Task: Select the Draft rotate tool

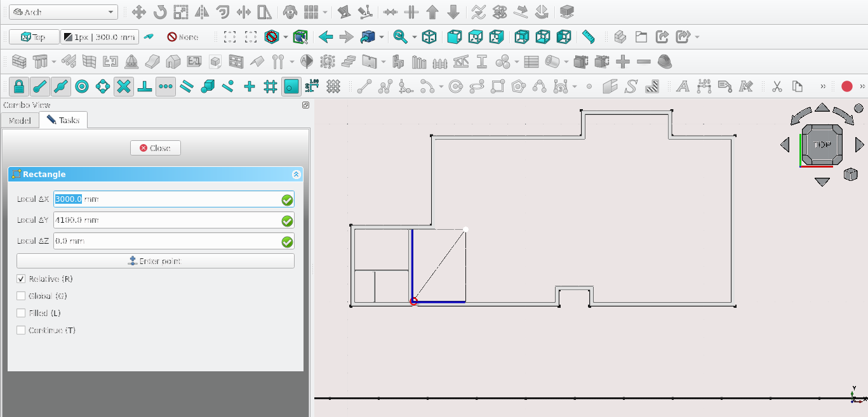Action: 160,12
